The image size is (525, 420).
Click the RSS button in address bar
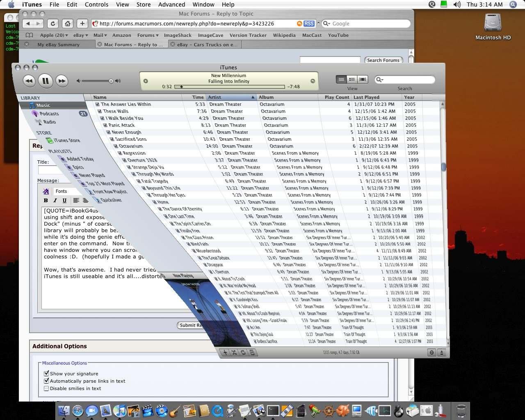pyautogui.click(x=309, y=24)
